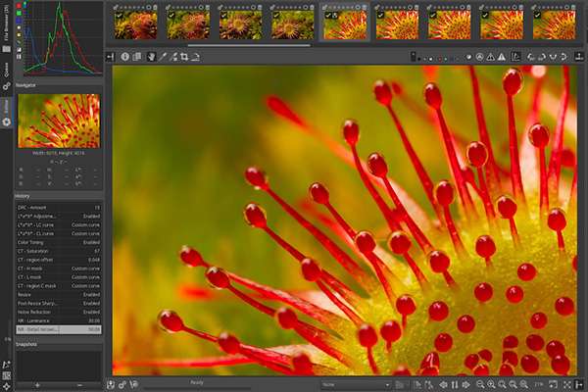Flip the image horizontally
Image resolution: width=588 pixels, height=392 pixels.
[553, 57]
